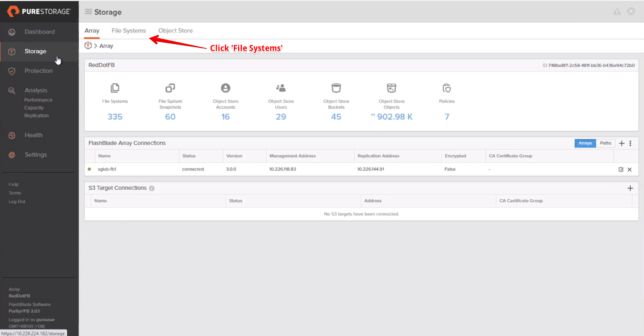Click the Array breadcrumb text

106,46
